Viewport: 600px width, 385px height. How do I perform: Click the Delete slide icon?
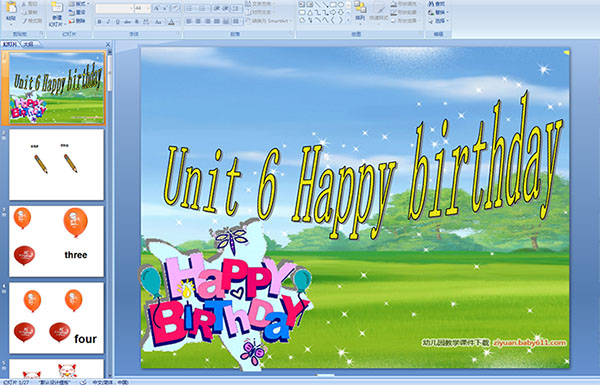point(72,21)
